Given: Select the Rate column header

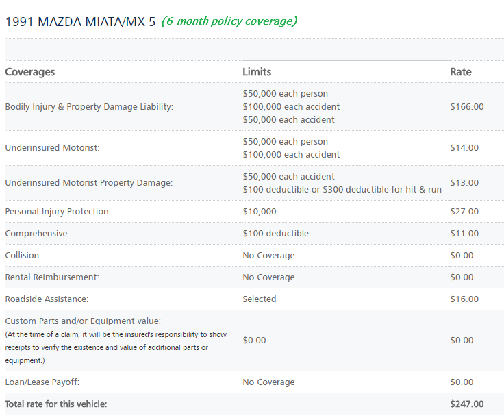Looking at the screenshot, I should (x=460, y=72).
